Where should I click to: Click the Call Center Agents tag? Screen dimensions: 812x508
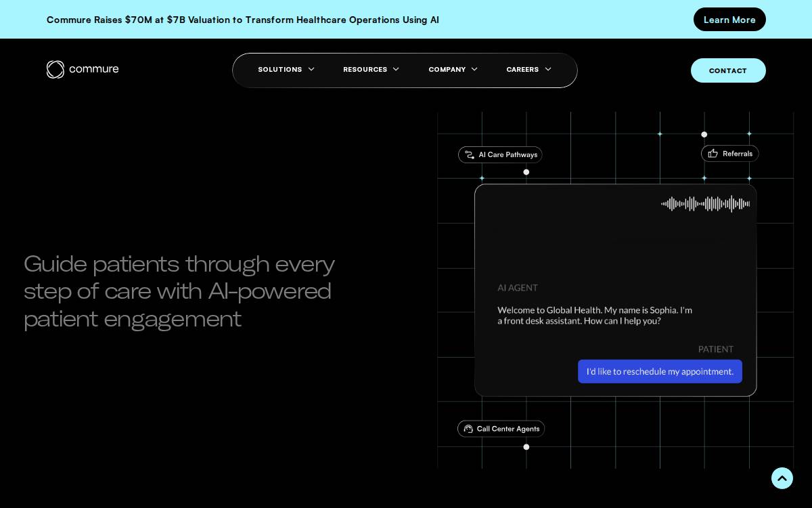(x=501, y=429)
